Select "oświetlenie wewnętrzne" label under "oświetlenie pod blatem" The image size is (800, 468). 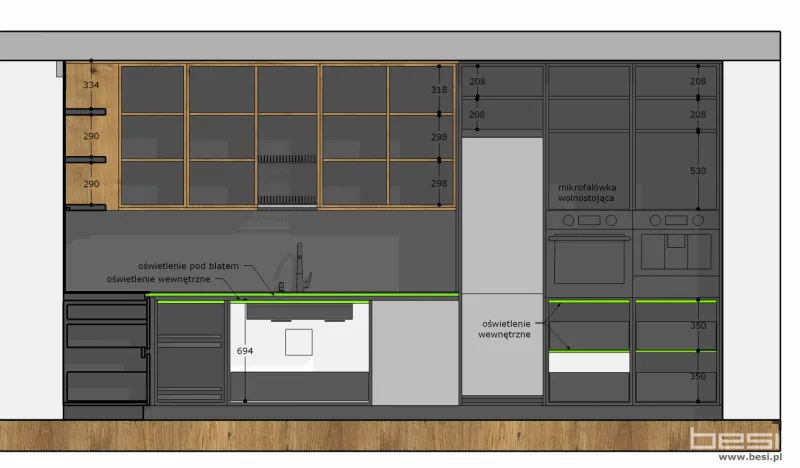158,279
